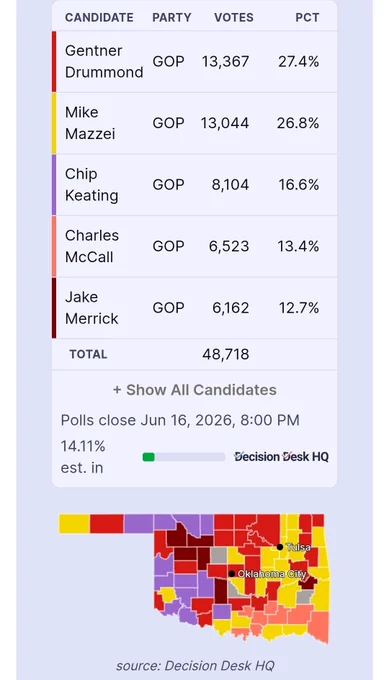Click the VOTES column header
This screenshot has height=680, width=389.
[x=234, y=17]
